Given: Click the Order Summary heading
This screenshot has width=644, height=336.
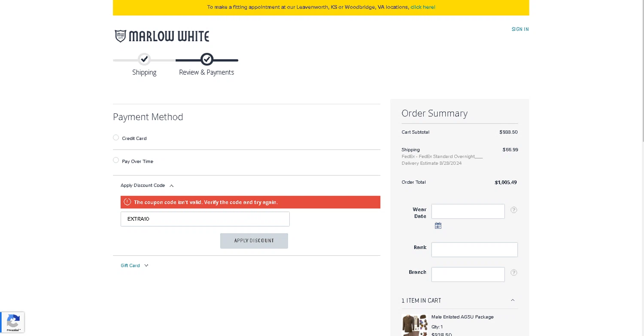Looking at the screenshot, I should tap(434, 113).
